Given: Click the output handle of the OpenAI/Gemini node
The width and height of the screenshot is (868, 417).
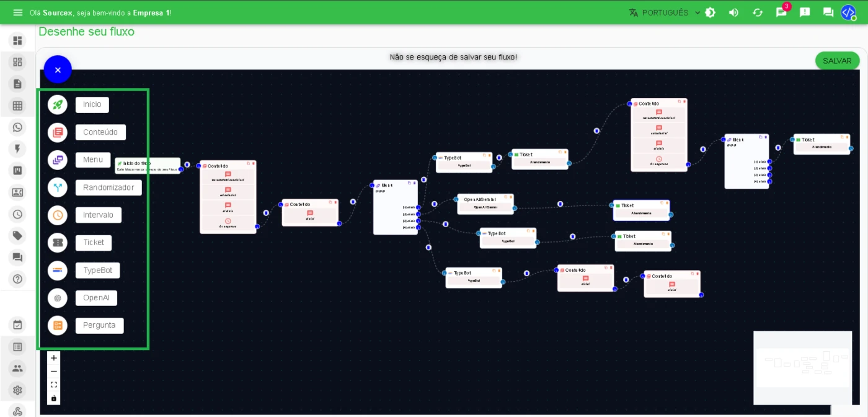Looking at the screenshot, I should coord(515,207).
